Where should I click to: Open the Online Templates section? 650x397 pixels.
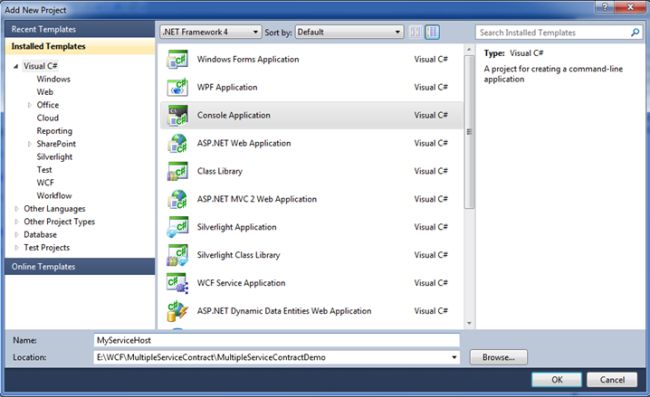pos(80,266)
